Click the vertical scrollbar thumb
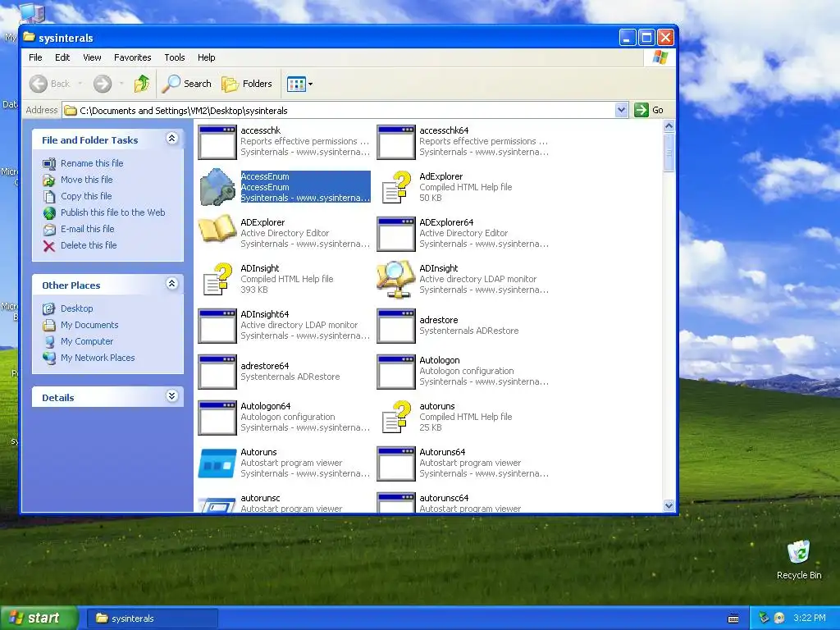840x630 pixels. [669, 153]
